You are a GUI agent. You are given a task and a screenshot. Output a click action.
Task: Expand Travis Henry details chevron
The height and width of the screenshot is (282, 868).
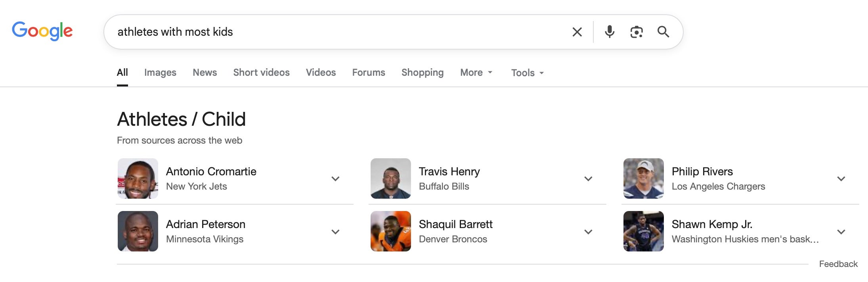[x=588, y=179]
